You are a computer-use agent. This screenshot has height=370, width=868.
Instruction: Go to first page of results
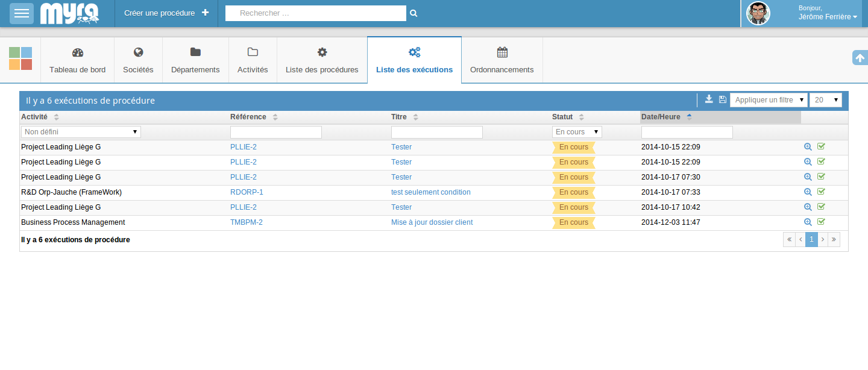tap(789, 240)
